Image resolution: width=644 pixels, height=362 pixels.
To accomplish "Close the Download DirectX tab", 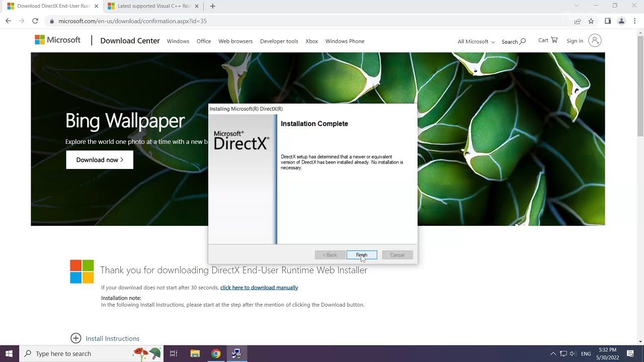I will coord(96,6).
